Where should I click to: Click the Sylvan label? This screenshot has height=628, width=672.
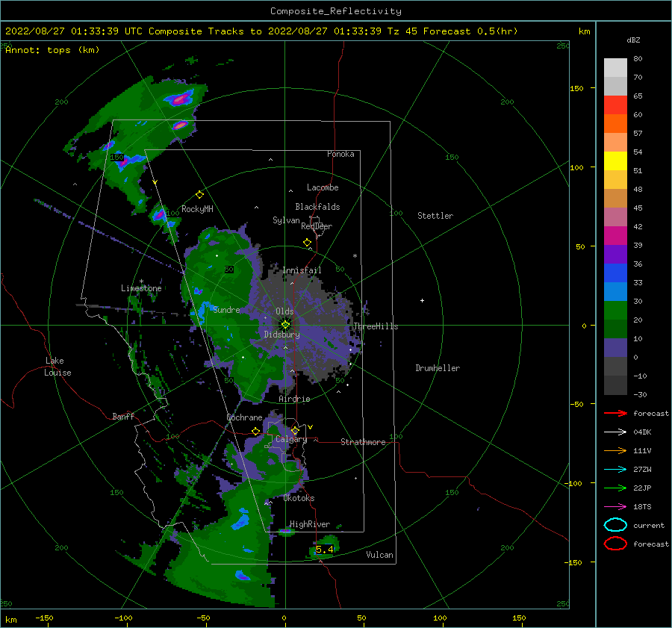point(286,220)
